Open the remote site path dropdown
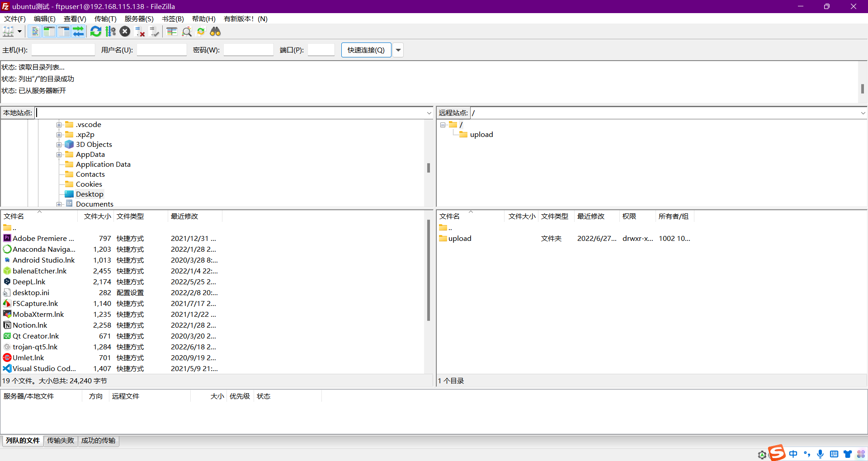The height and width of the screenshot is (461, 868). point(863,113)
